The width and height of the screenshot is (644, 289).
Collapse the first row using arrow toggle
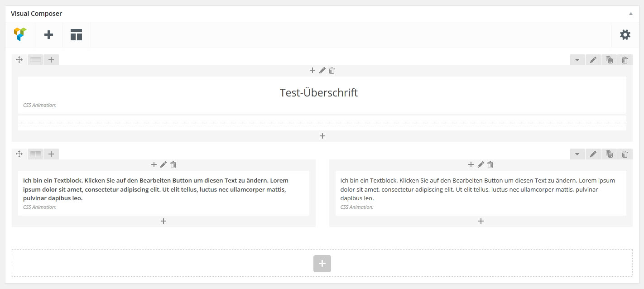coord(577,60)
